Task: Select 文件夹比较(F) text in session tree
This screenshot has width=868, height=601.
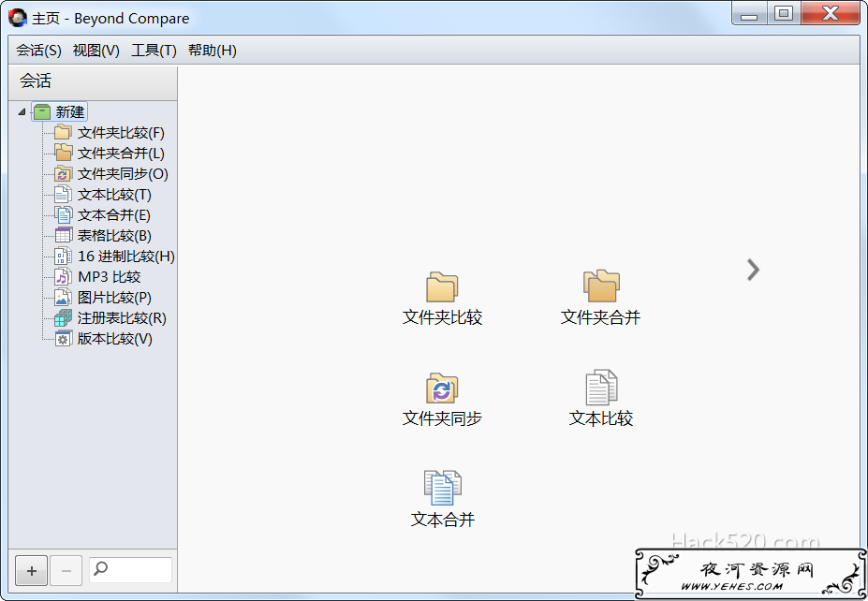Action: [x=121, y=133]
